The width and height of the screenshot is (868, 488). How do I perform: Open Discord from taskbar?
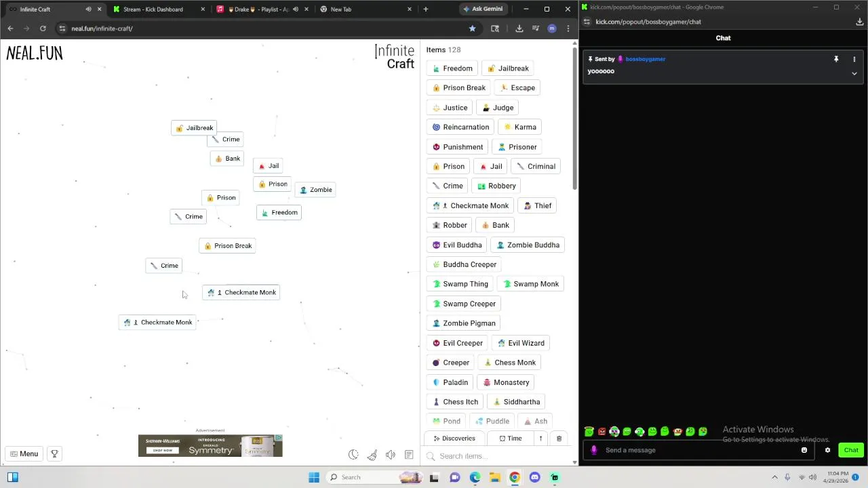coord(535,478)
